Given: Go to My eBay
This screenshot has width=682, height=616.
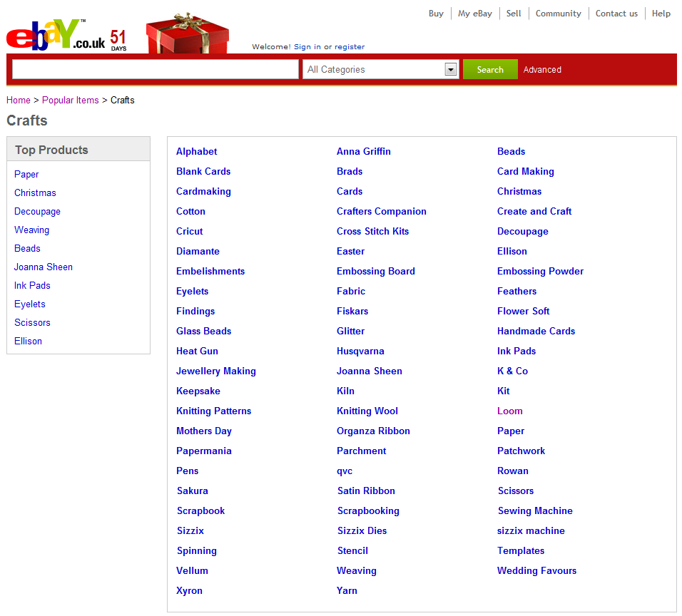Looking at the screenshot, I should click(474, 13).
